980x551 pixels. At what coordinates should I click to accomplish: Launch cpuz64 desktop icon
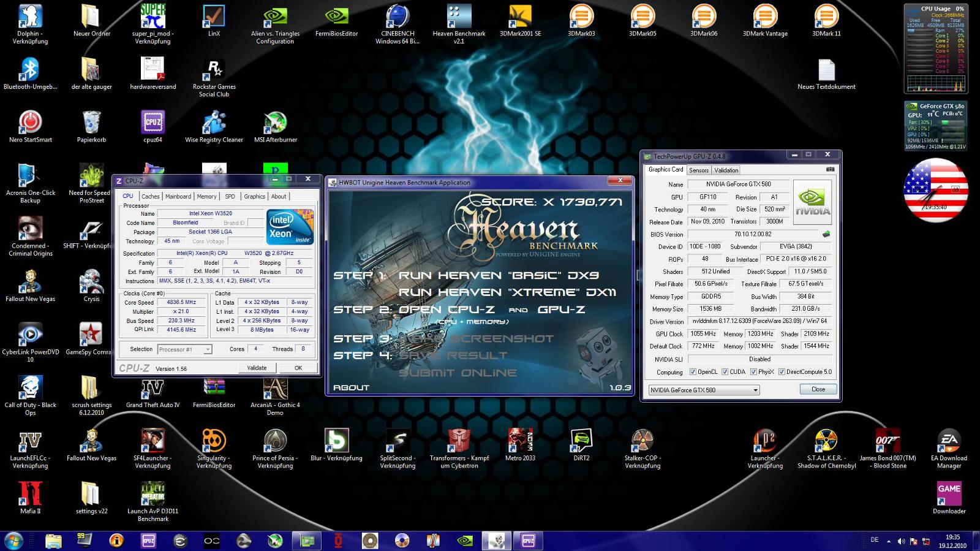153,127
